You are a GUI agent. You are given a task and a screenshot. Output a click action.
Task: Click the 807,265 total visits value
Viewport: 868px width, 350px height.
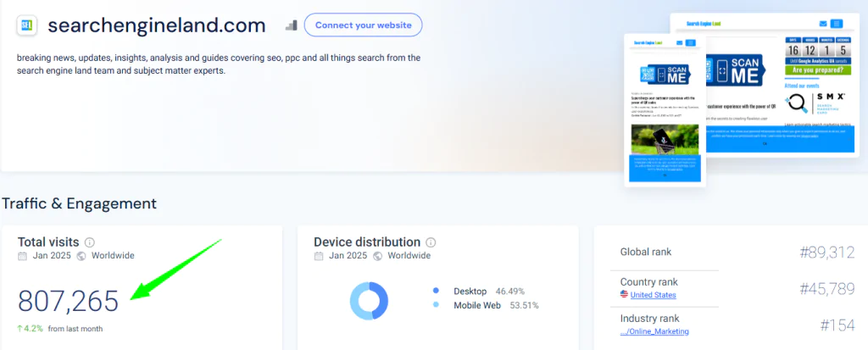[68, 301]
